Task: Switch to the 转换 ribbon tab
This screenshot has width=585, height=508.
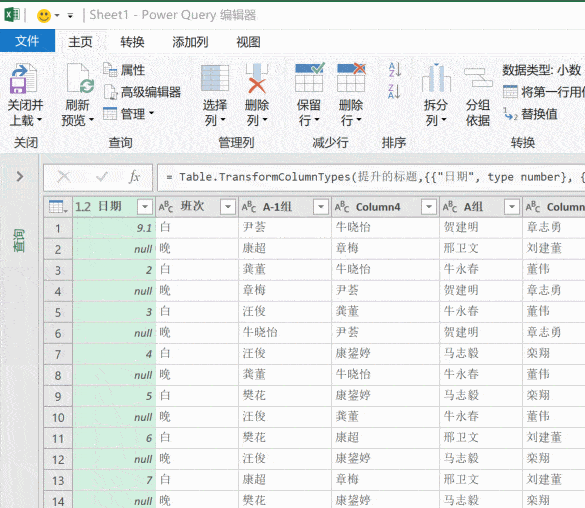Action: 132,41
